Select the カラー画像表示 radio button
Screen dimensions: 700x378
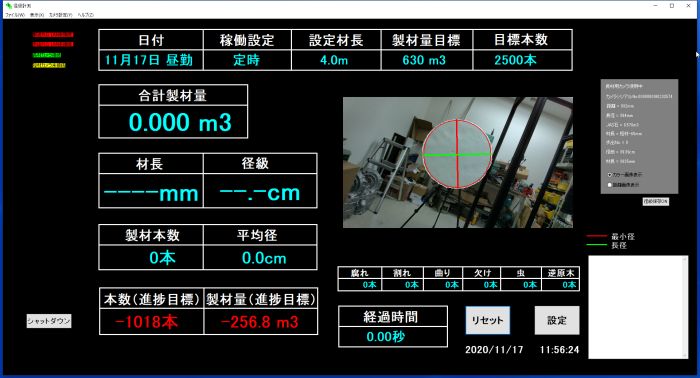[x=610, y=175]
